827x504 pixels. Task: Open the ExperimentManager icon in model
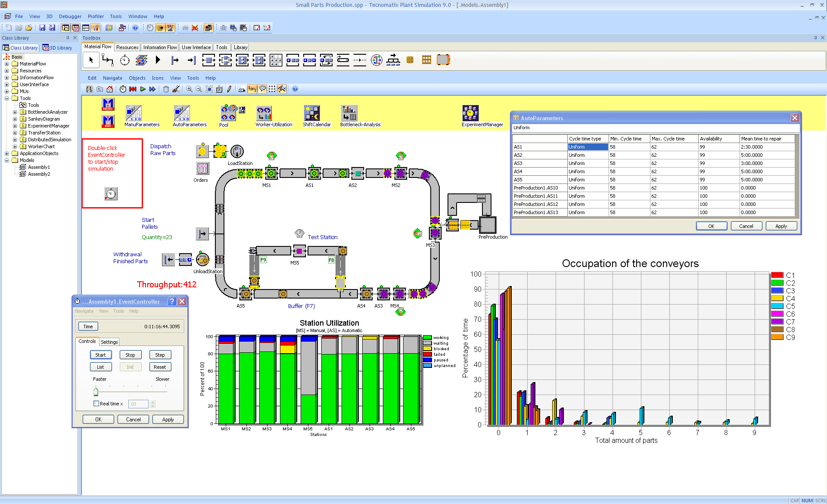[470, 113]
